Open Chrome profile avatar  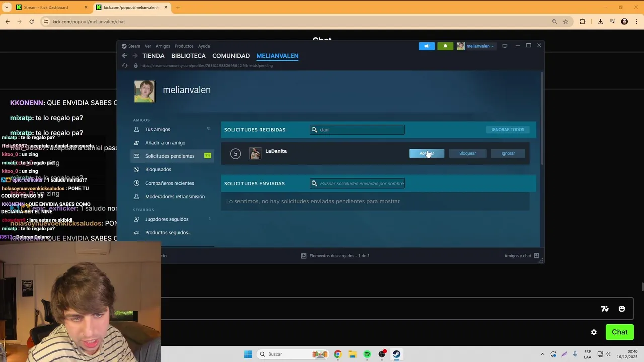click(x=624, y=22)
